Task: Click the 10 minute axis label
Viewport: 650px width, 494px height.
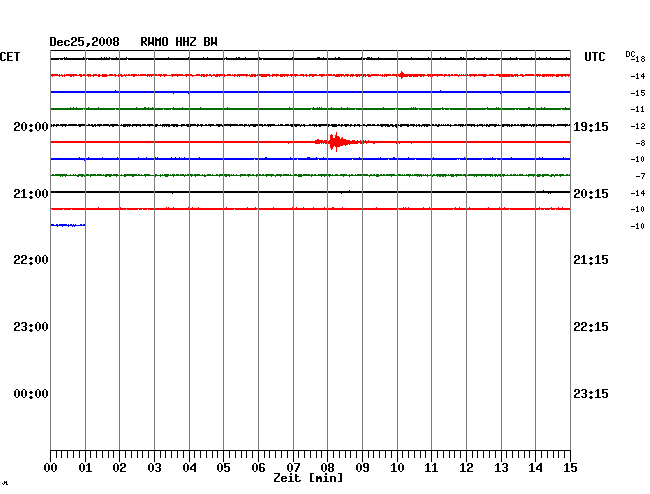Action: coord(397,468)
